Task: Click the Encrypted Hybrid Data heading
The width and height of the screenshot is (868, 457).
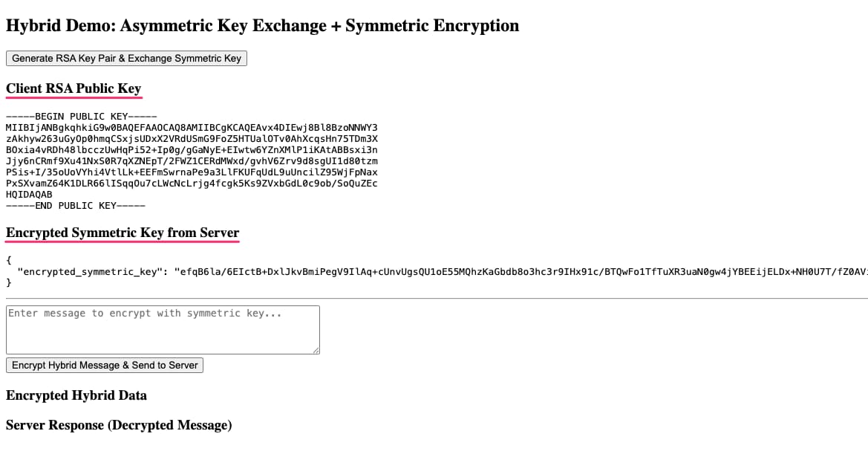Action: click(x=76, y=395)
